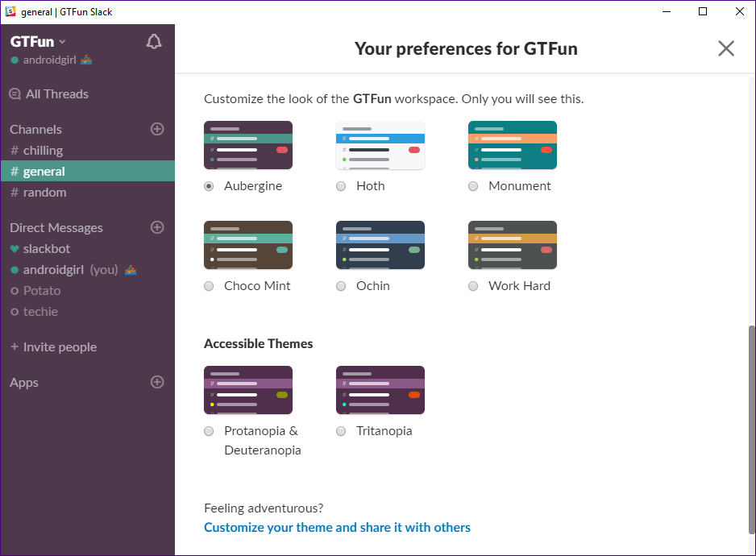Click the Accessible Themes heading
The image size is (756, 556).
(259, 343)
